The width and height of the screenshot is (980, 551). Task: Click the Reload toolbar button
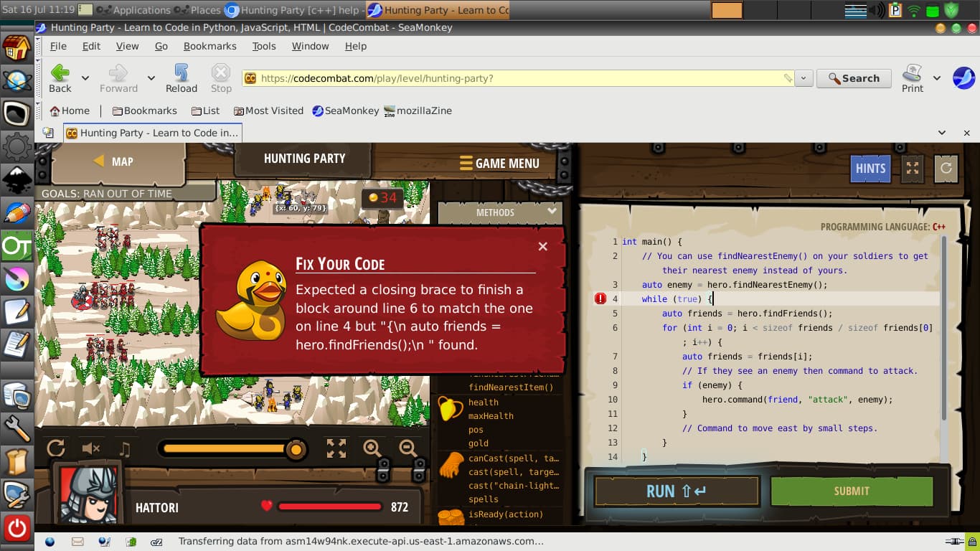181,78
